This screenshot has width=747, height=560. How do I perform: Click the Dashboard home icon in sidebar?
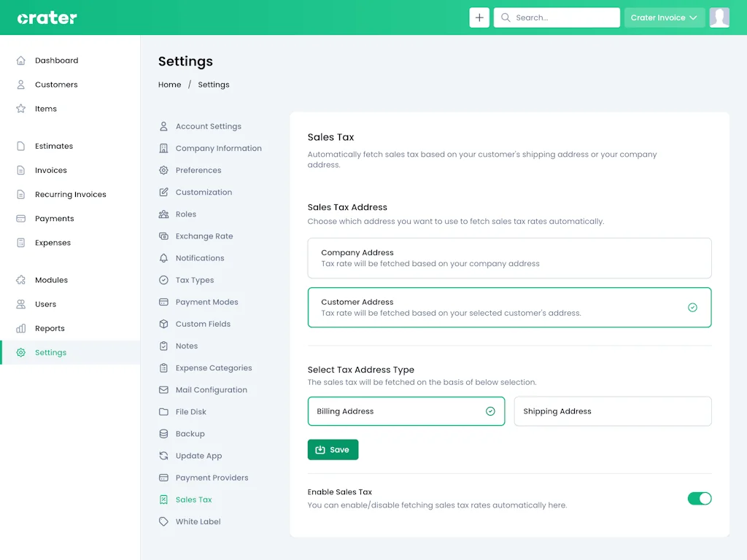(x=21, y=61)
